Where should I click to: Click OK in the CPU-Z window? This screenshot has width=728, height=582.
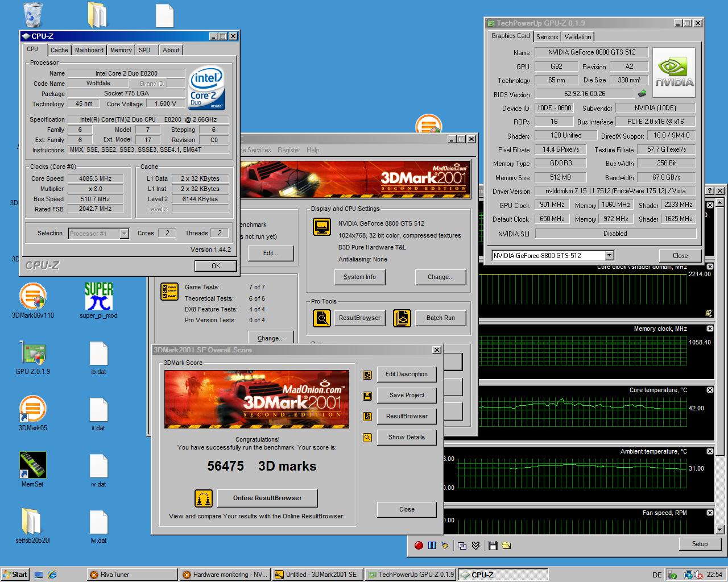point(216,266)
